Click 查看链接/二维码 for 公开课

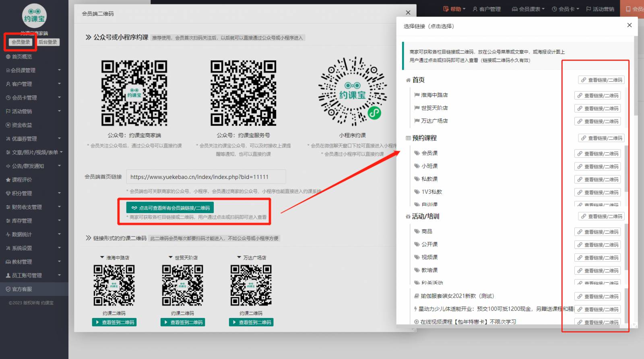point(597,245)
